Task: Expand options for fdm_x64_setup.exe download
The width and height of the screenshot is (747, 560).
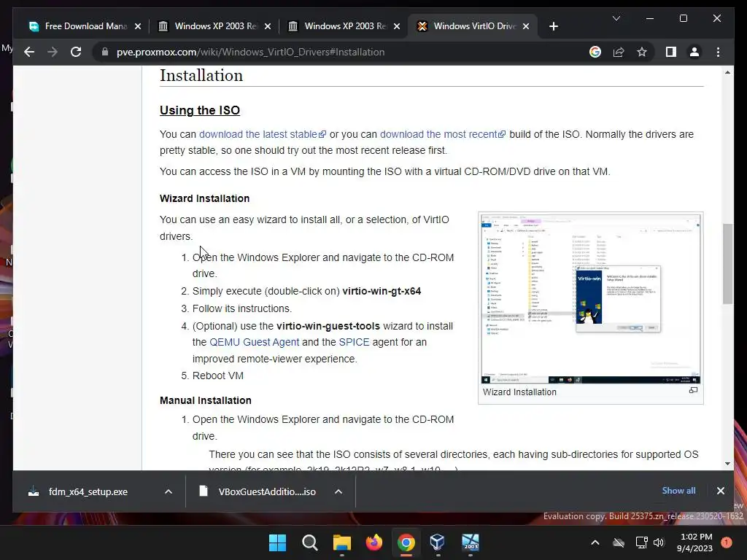Action: pyautogui.click(x=169, y=491)
